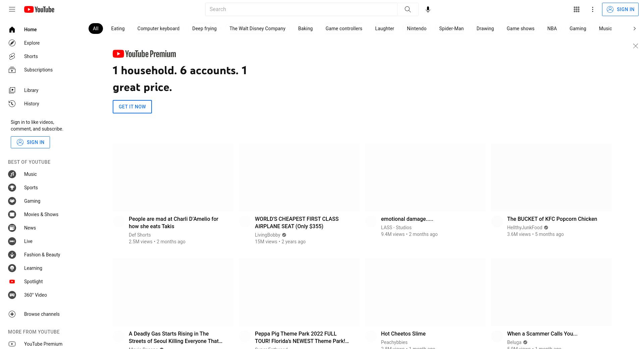Click the Spotlight red icon
Image resolution: width=644 pixels, height=349 pixels.
(x=12, y=282)
